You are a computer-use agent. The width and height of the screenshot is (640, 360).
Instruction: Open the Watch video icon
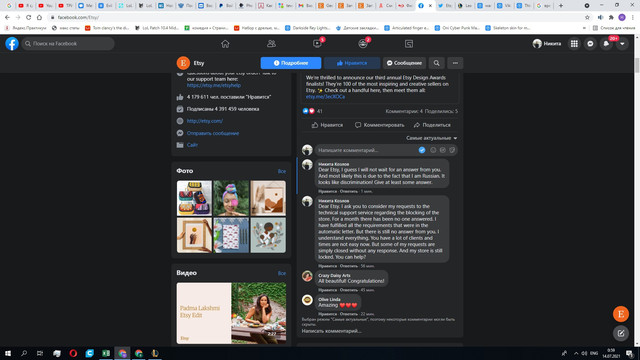[317, 44]
